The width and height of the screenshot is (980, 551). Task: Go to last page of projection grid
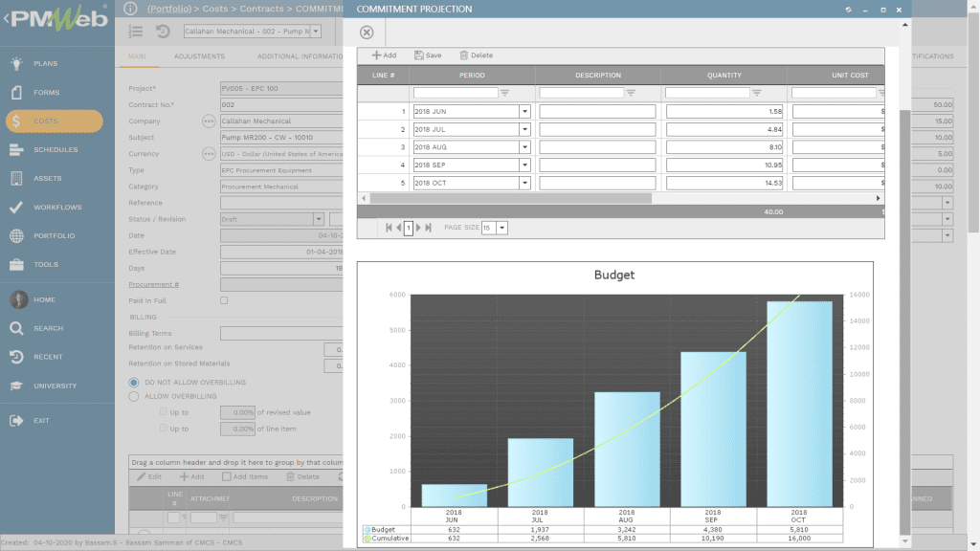pyautogui.click(x=428, y=228)
